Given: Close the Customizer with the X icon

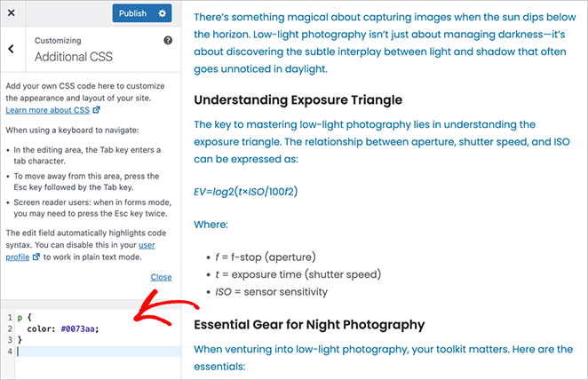Looking at the screenshot, I should click(11, 13).
